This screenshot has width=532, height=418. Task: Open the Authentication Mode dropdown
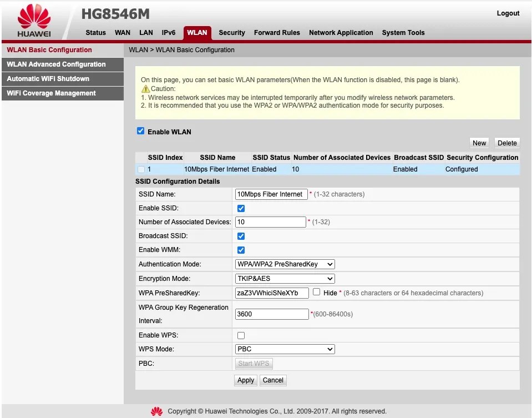coord(285,264)
